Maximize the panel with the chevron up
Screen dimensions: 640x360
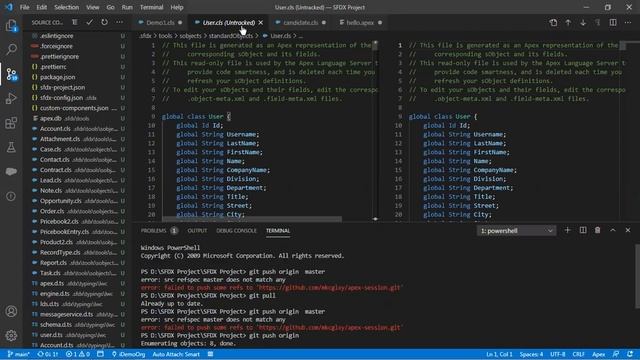click(x=613, y=230)
